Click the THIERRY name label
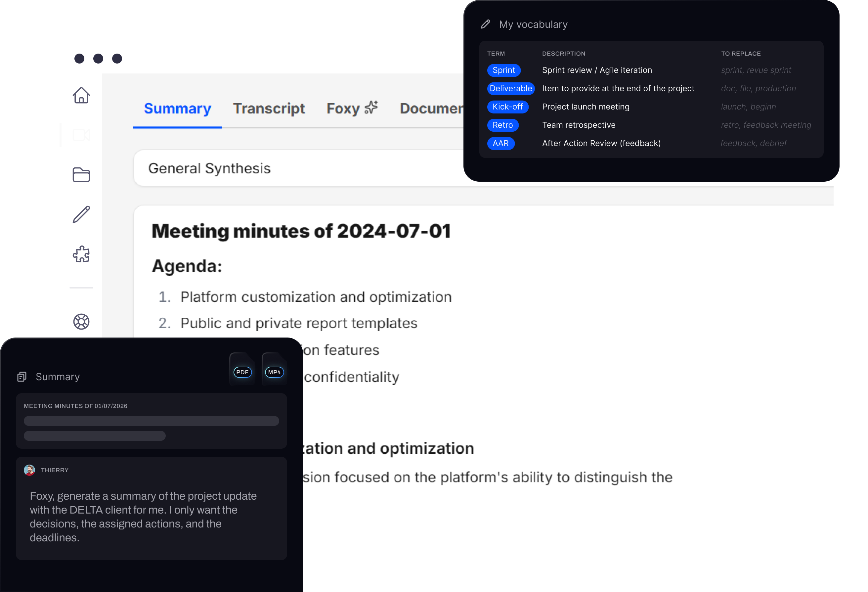This screenshot has width=868, height=592. pyautogui.click(x=55, y=470)
